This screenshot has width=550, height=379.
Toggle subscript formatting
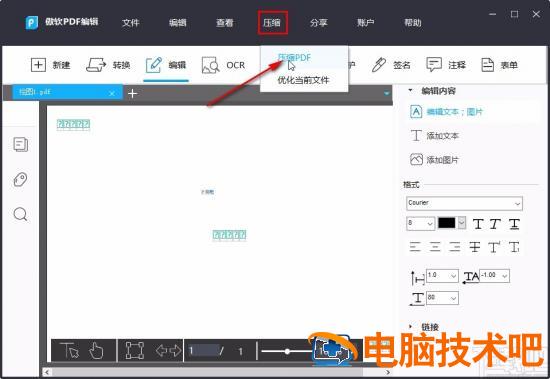(x=514, y=247)
